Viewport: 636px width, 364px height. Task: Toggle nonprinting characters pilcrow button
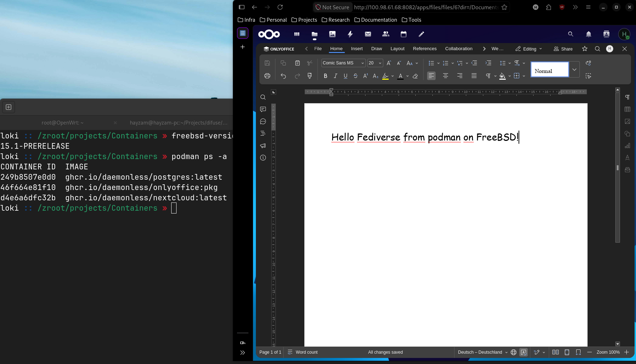point(488,76)
